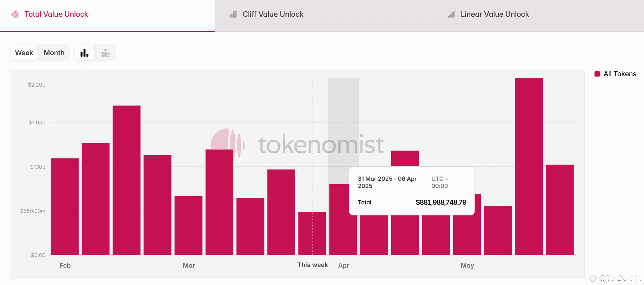The width and height of the screenshot is (644, 285).
Task: Click the Week button in the time selector
Action: point(24,53)
